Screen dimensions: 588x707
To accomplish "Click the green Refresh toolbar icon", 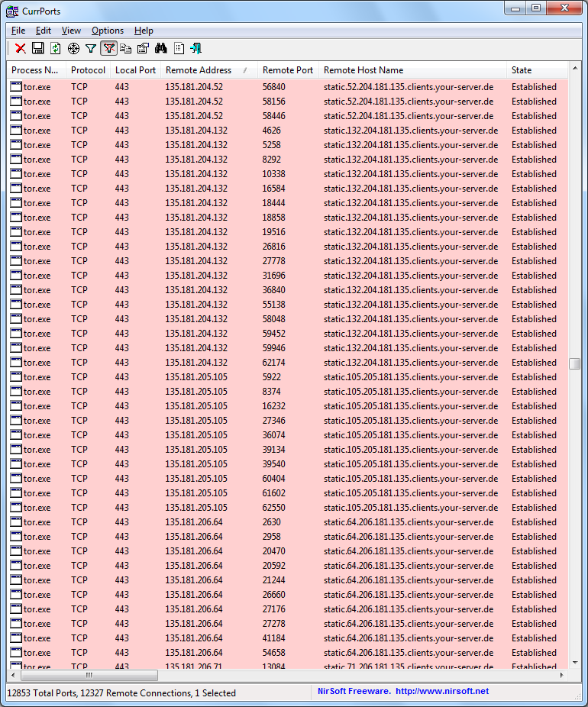I will point(56,48).
